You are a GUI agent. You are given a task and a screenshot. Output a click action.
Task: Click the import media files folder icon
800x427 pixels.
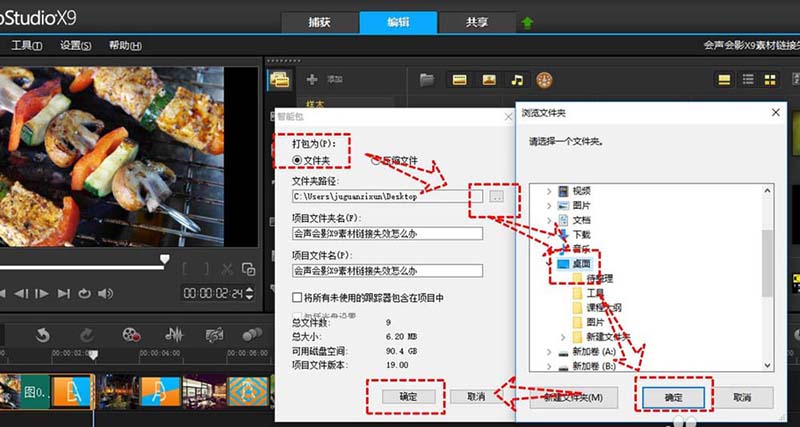pyautogui.click(x=427, y=80)
